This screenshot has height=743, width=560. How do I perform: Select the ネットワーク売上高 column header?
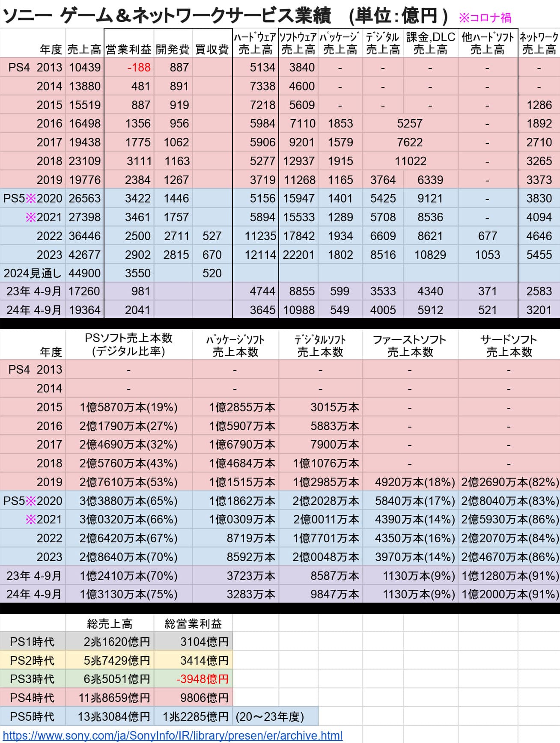(539, 43)
